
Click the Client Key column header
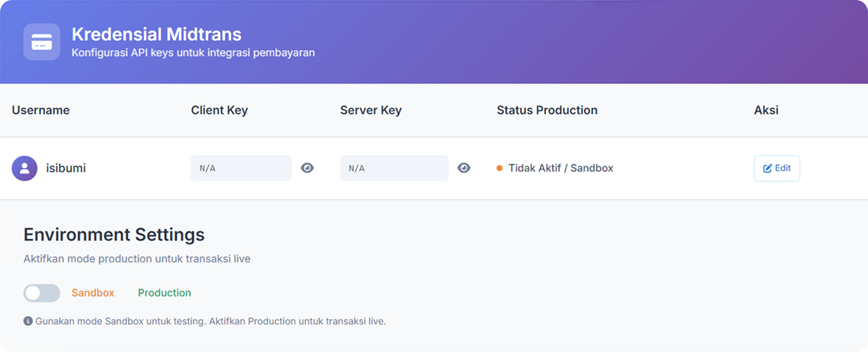click(x=219, y=110)
